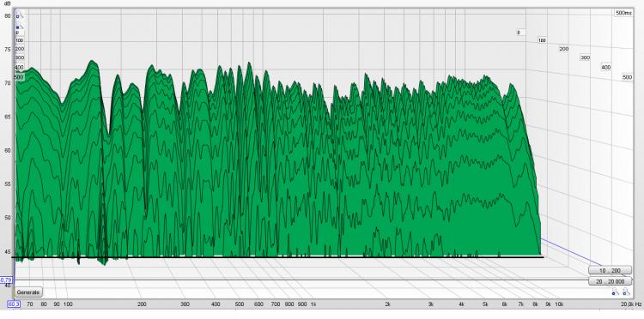Click the dB unit label above the axis
The width and height of the screenshot is (644, 319).
pos(8,3)
